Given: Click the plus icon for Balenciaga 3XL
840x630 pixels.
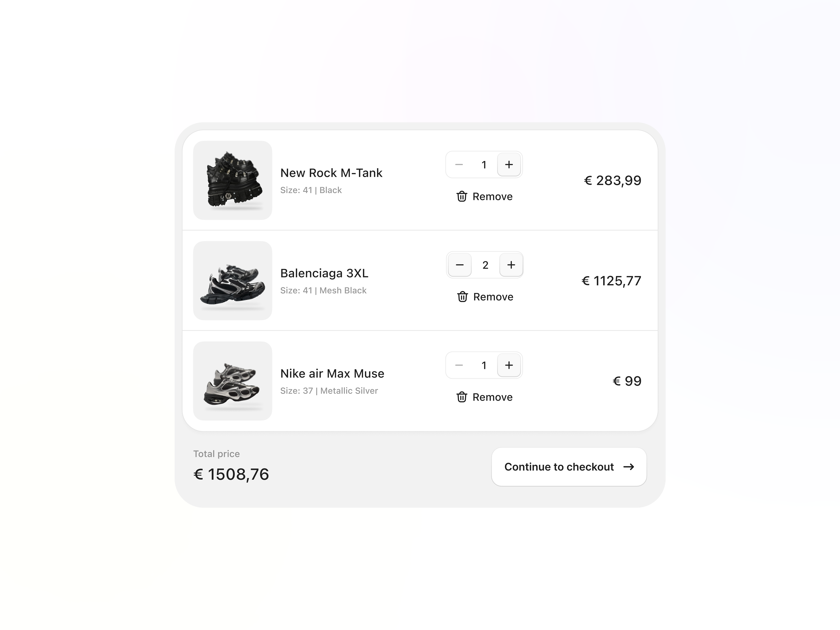Looking at the screenshot, I should [x=511, y=265].
